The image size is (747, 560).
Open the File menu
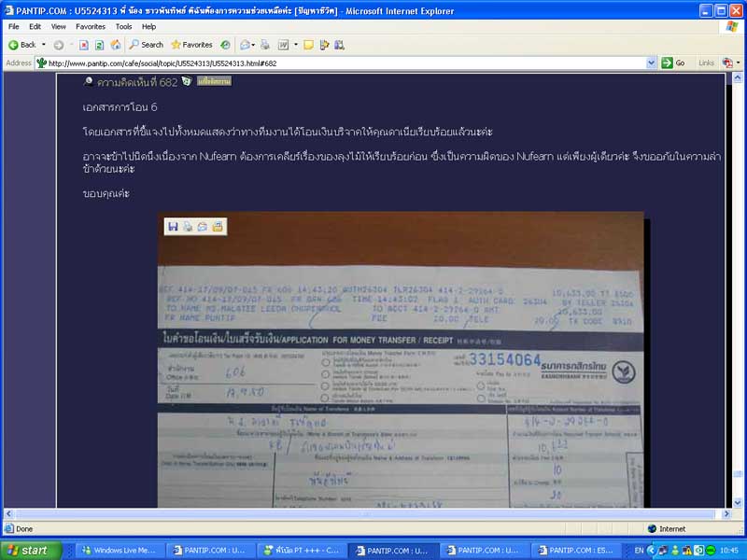[x=14, y=27]
